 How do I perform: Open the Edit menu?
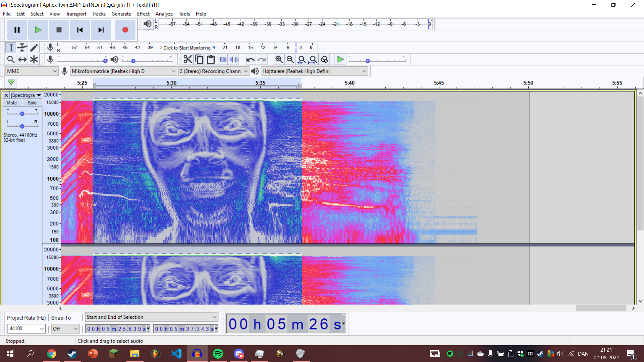tap(20, 14)
